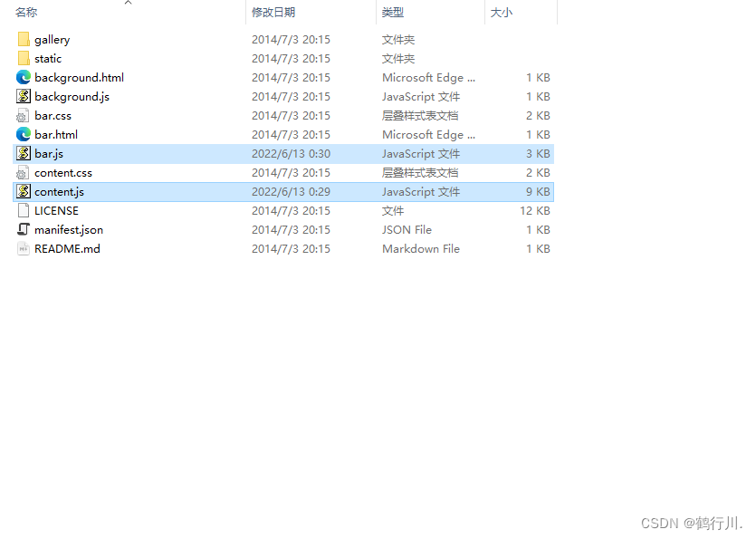Select the plain file icon beside LICENSE
Screen dimensions: 756x539
[x=22, y=210]
